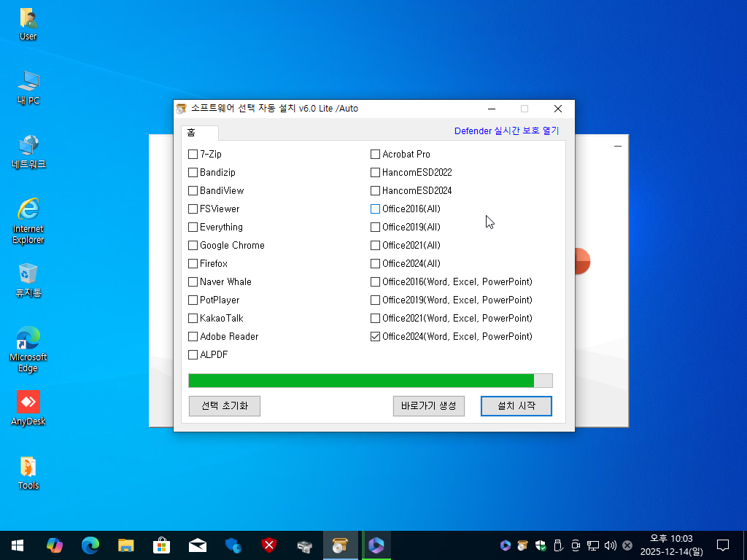The image size is (747, 560).
Task: Open the Tools folder on desktop
Action: click(x=28, y=472)
